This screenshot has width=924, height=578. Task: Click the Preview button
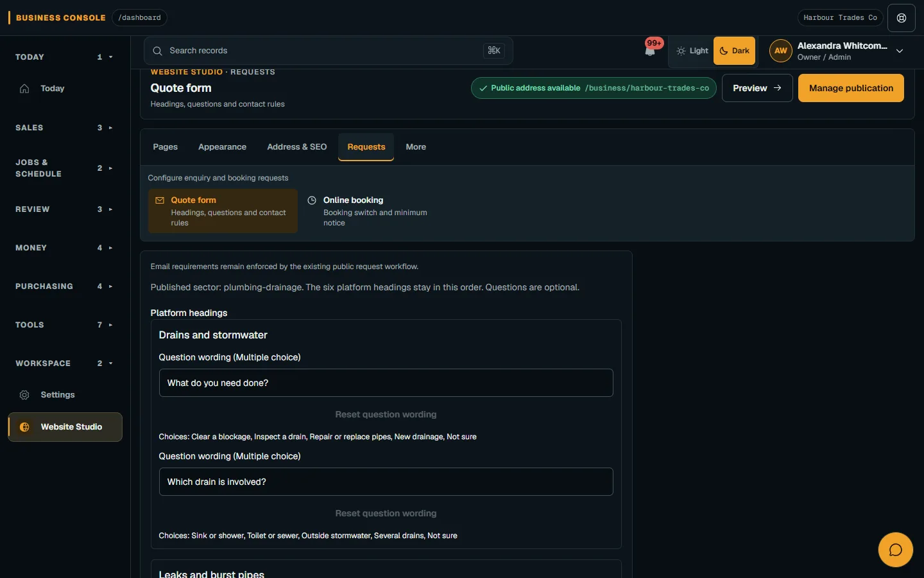pos(757,88)
